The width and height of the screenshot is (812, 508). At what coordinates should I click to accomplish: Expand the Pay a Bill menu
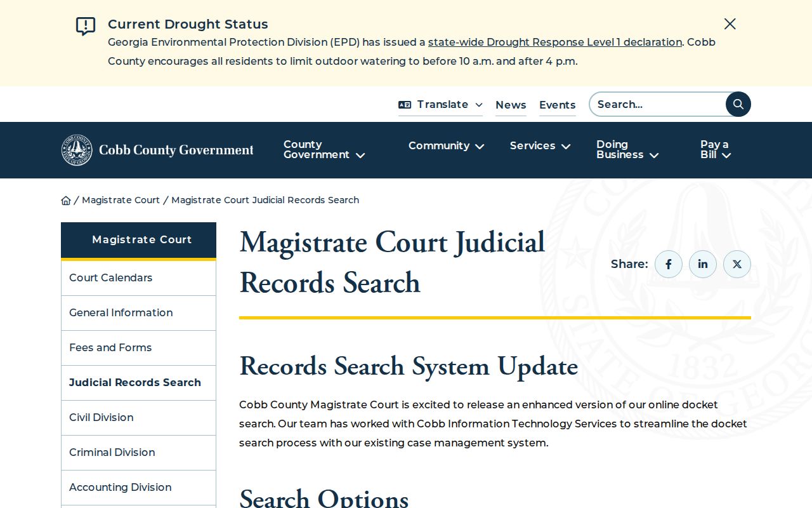click(x=716, y=150)
